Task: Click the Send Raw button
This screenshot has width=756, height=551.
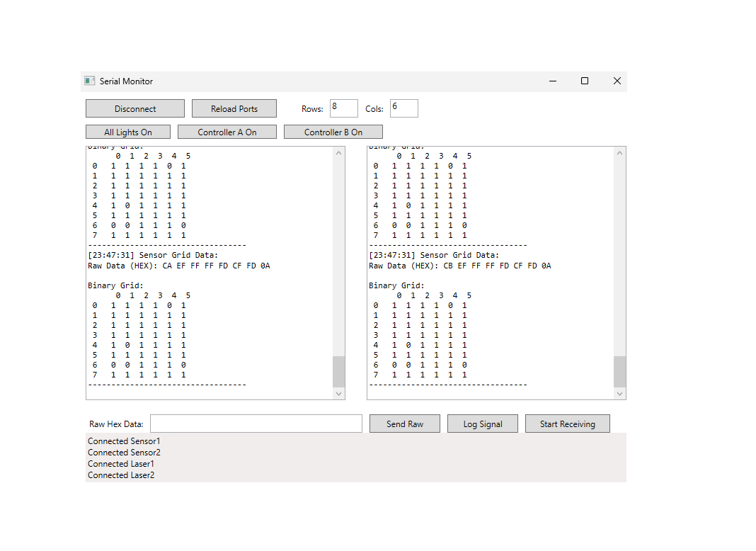Action: 404,424
